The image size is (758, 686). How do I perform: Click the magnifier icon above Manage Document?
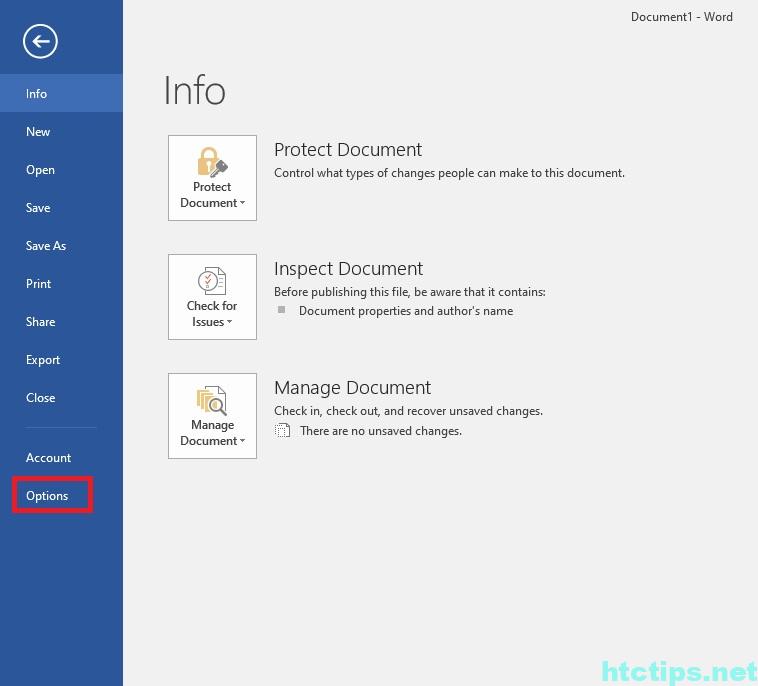tap(212, 400)
